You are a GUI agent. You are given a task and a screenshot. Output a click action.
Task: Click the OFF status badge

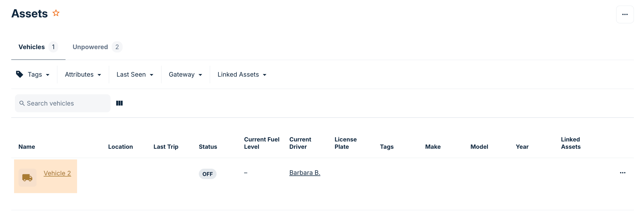(208, 174)
